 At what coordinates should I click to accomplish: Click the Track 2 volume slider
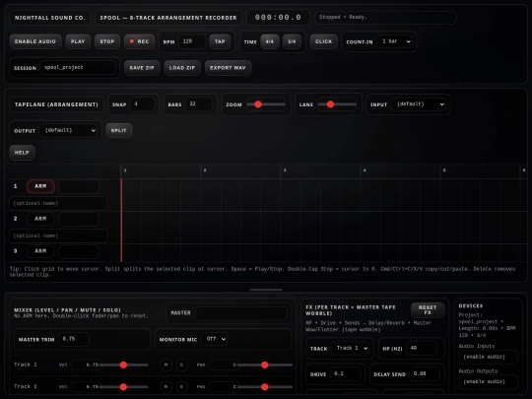(x=123, y=387)
